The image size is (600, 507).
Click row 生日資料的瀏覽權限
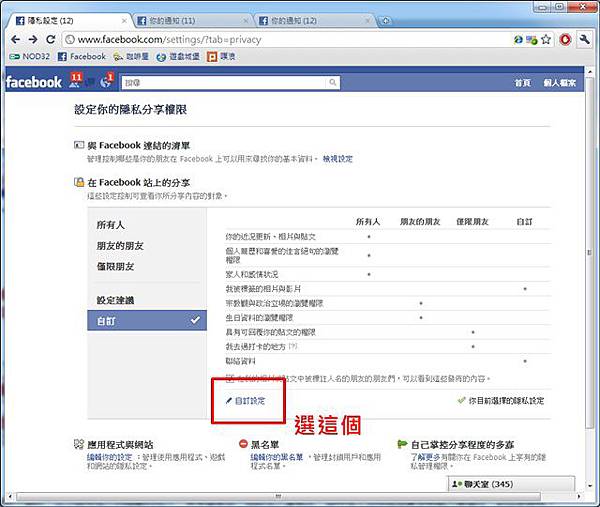(x=388, y=318)
